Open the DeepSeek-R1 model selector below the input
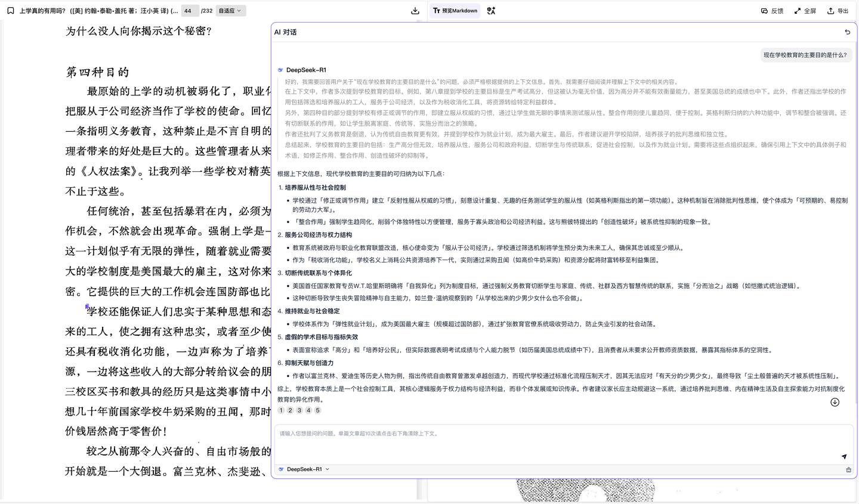 coord(304,469)
